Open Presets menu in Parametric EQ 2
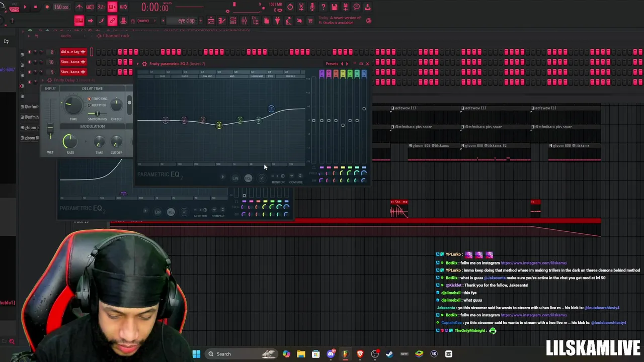This screenshot has height=362, width=644. point(332,64)
